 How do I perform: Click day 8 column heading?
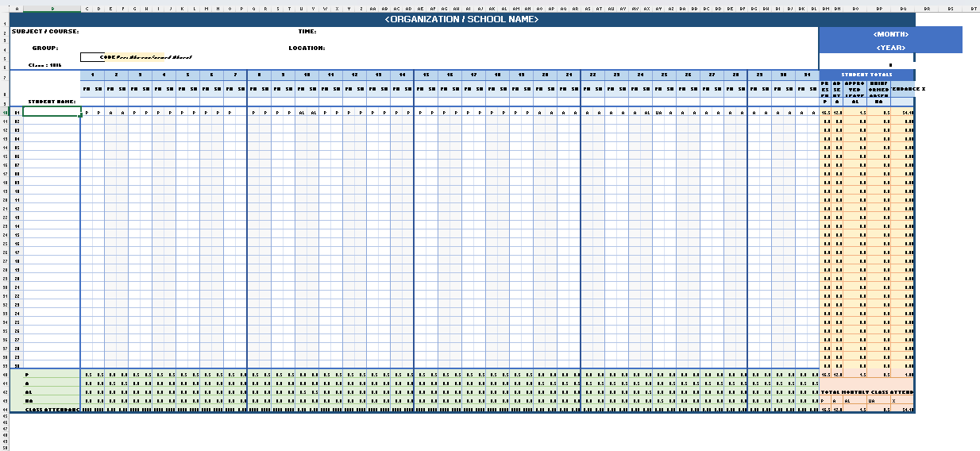tap(259, 75)
